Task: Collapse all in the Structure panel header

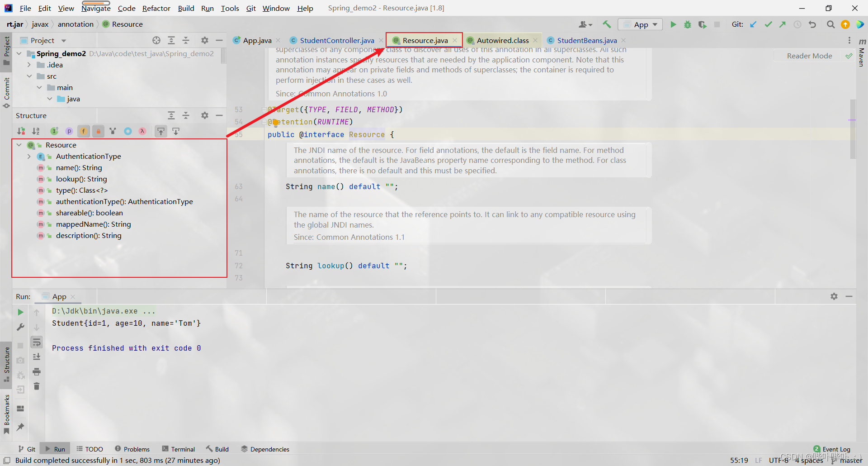Action: (x=186, y=115)
